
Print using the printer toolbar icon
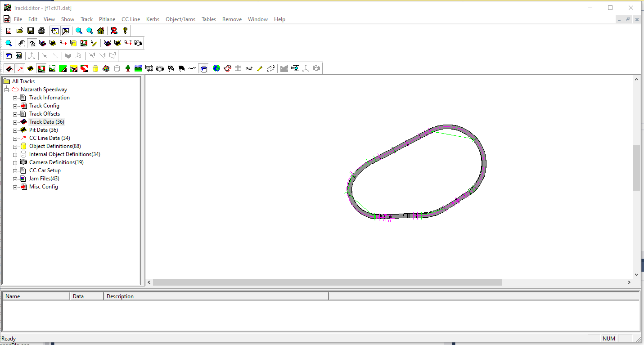(x=41, y=31)
